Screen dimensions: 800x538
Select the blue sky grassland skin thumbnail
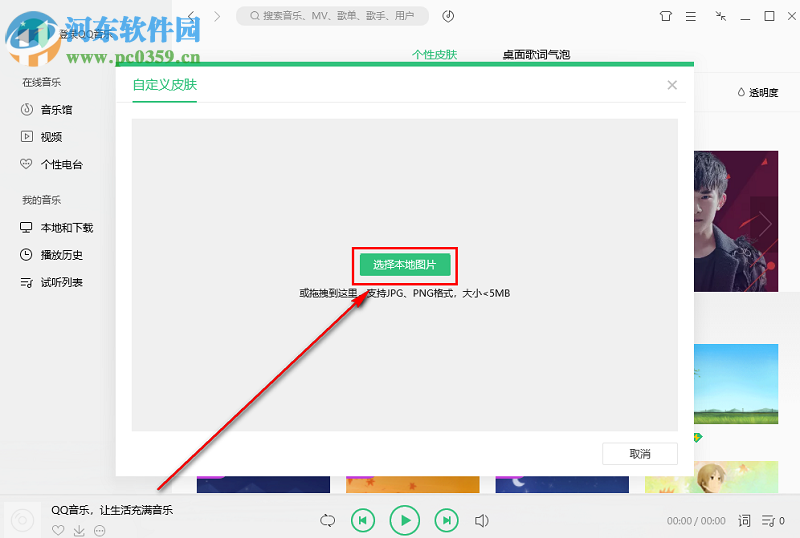click(x=736, y=384)
